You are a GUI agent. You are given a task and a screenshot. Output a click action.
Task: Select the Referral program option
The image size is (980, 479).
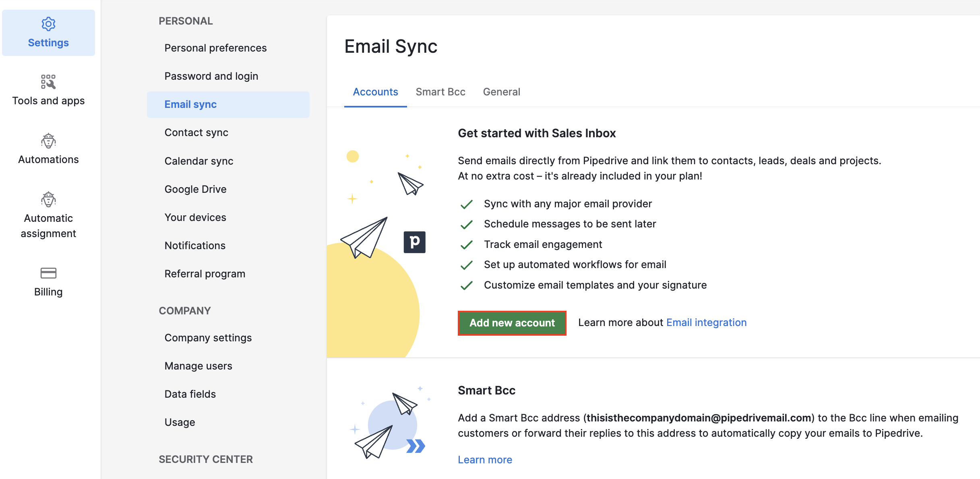205,274
